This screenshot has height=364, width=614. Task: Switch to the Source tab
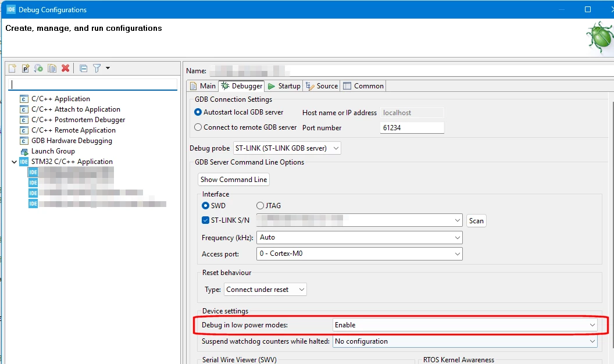pos(322,85)
